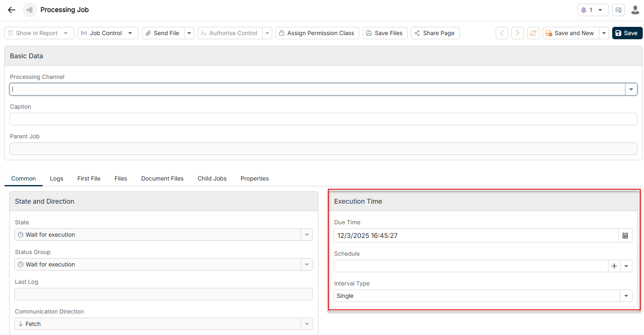644x335 pixels.
Task: Open the First File tab
Action: tap(89, 178)
